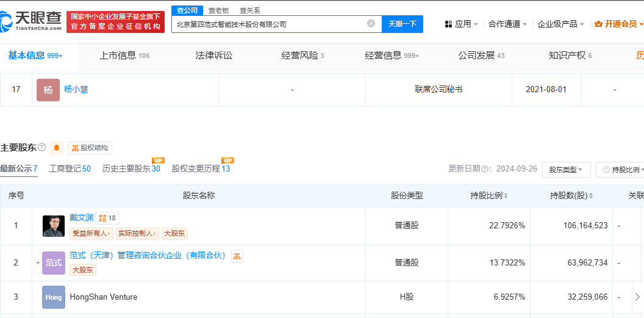Click the company name search field
This screenshot has height=318, width=644.
(268, 24)
